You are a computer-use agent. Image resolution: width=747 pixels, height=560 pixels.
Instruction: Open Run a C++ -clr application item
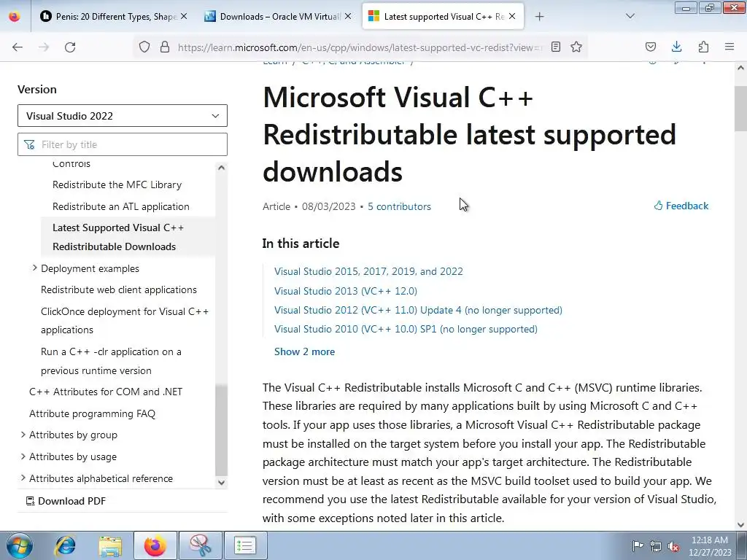tap(111, 361)
